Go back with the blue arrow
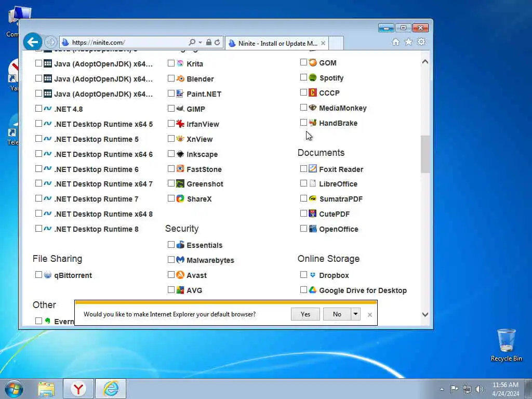Screen dimensions: 532x399 pyautogui.click(x=33, y=43)
